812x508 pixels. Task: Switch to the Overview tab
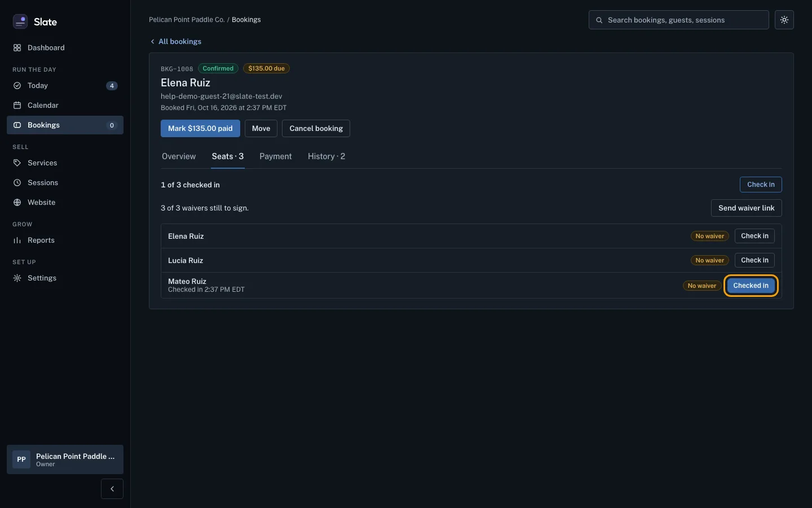pos(179,156)
